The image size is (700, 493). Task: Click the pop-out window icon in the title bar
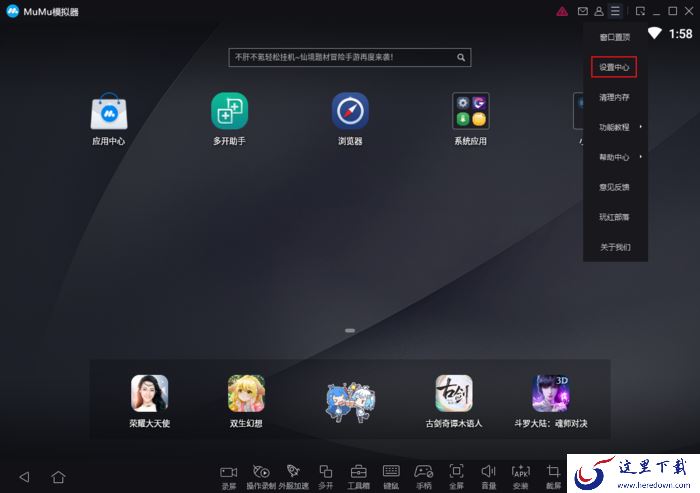640,11
